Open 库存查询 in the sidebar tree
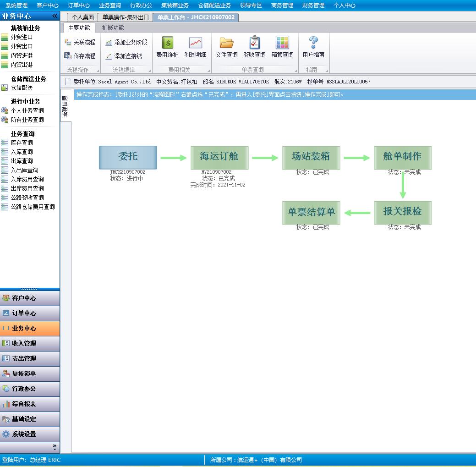The height and width of the screenshot is (467, 476). tap(22, 143)
